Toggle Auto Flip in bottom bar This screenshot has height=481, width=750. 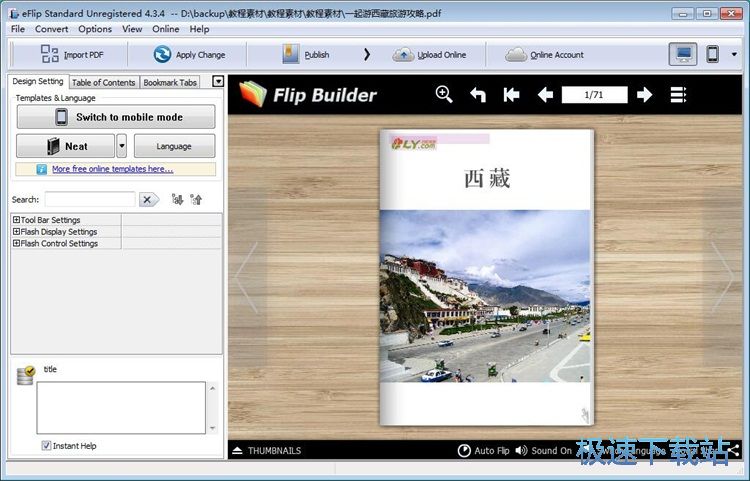[484, 450]
